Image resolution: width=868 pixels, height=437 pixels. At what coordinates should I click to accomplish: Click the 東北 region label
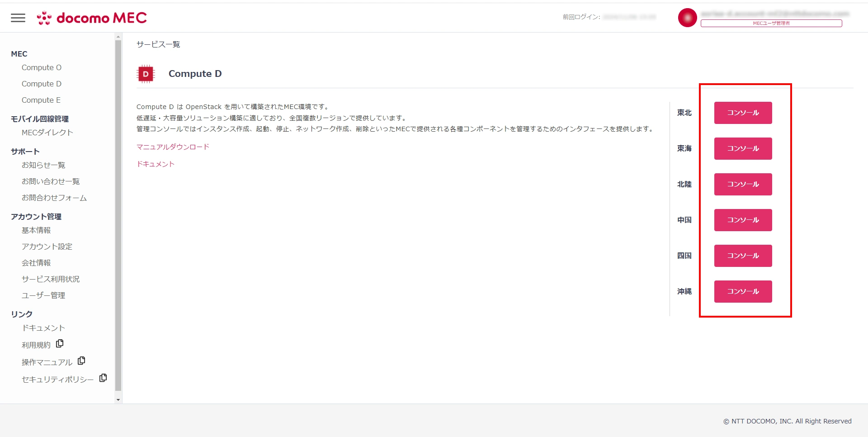coord(684,113)
